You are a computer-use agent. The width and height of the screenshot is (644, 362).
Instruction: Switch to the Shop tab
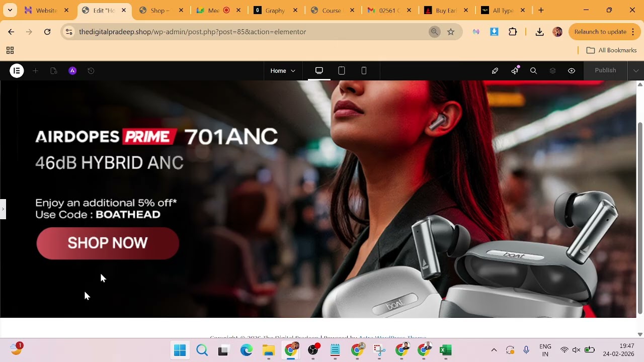coord(161,10)
